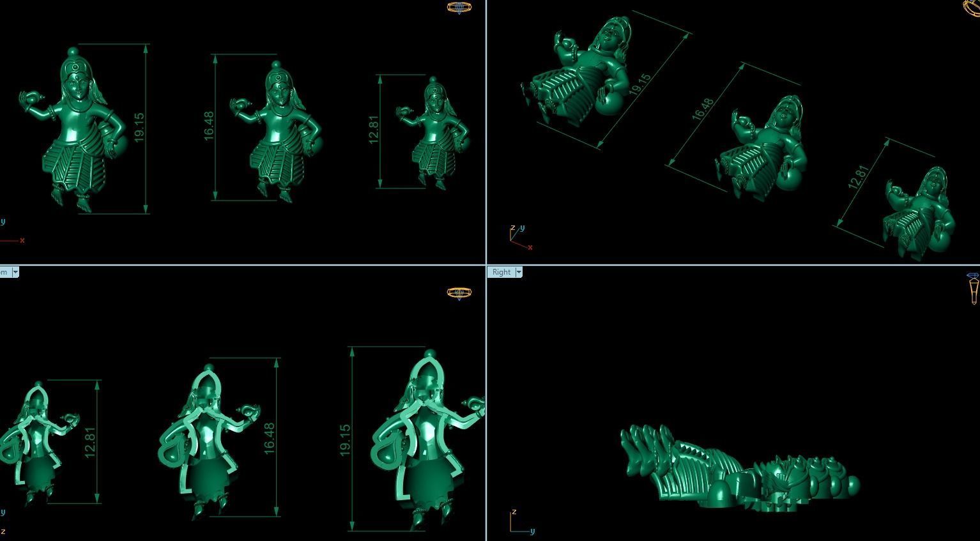Select the medium figurine in the perspective viewport
980x541 pixels.
(762, 148)
